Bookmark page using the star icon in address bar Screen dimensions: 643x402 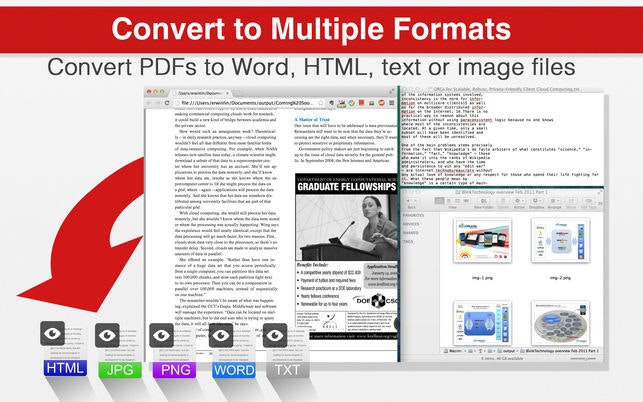[321, 103]
